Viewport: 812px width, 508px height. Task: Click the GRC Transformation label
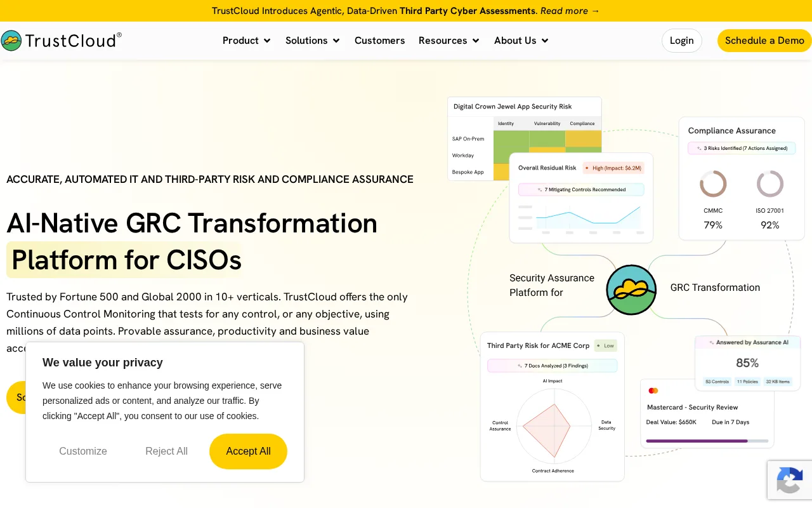click(715, 288)
